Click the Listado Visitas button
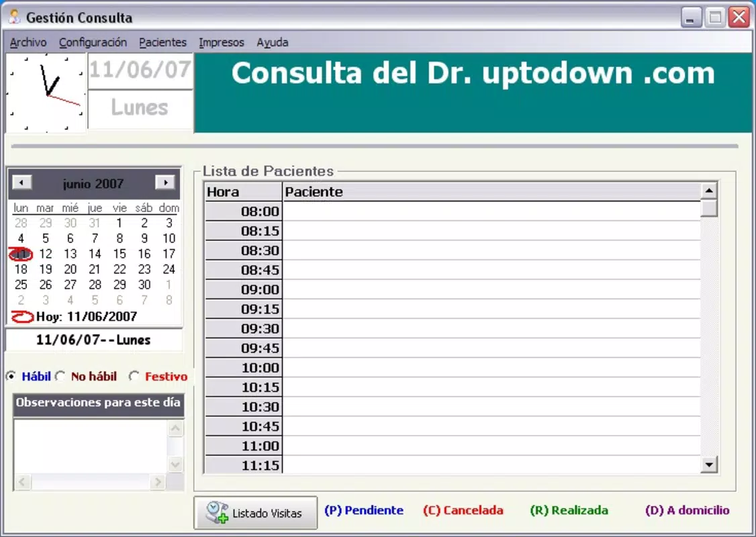This screenshot has height=537, width=756. (256, 513)
